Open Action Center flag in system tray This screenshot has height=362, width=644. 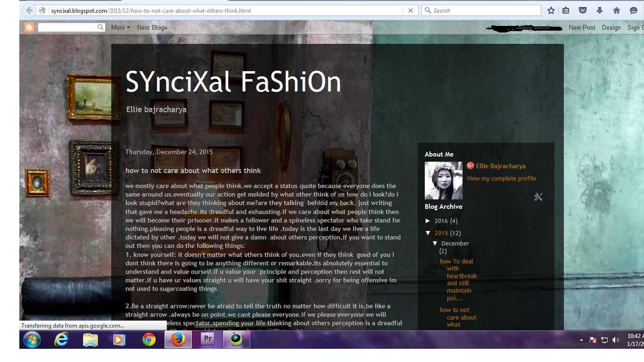tap(593, 340)
